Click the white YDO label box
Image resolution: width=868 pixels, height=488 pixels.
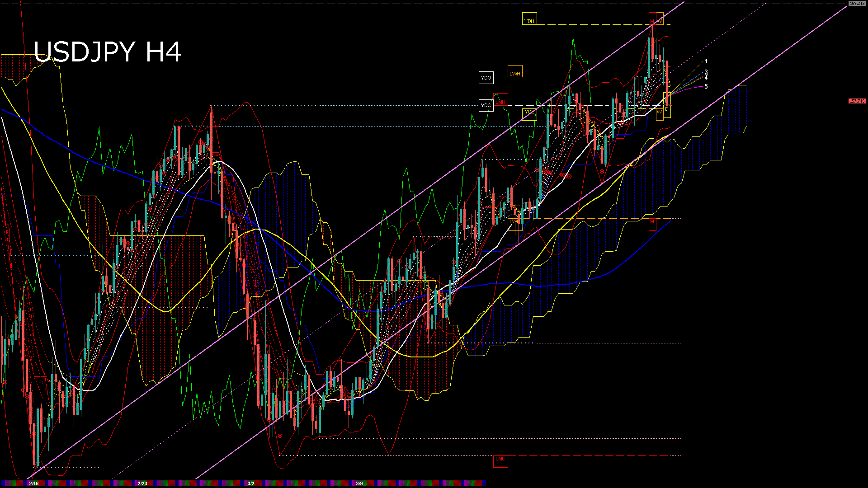click(x=486, y=78)
